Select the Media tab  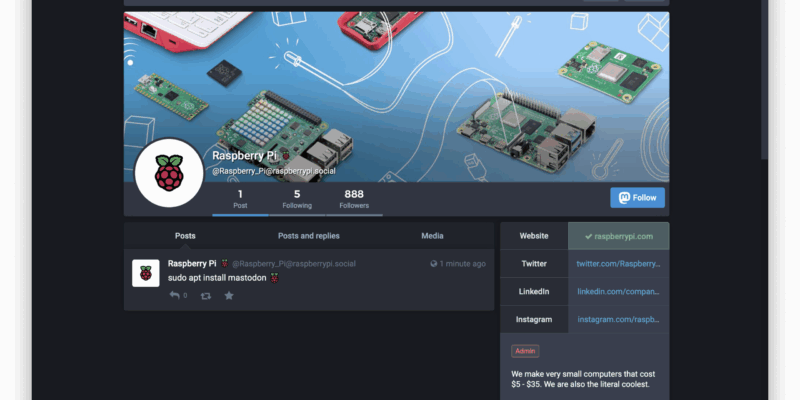[x=432, y=236]
